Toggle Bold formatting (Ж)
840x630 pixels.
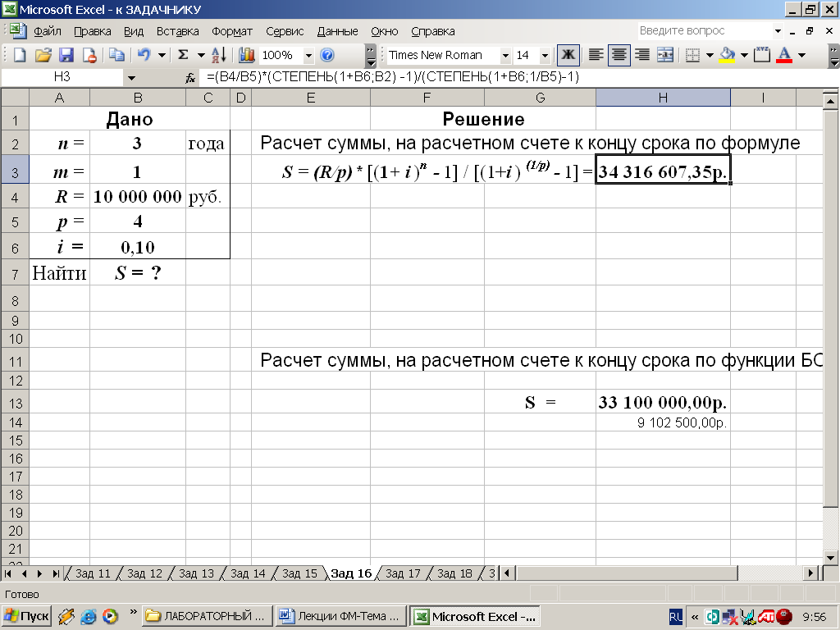pyautogui.click(x=567, y=55)
